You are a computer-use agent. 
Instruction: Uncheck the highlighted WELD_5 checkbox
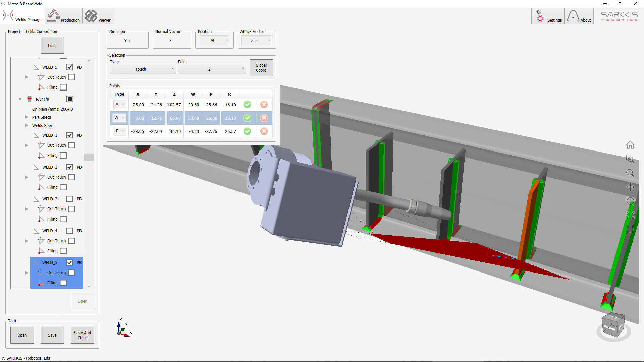69,262
